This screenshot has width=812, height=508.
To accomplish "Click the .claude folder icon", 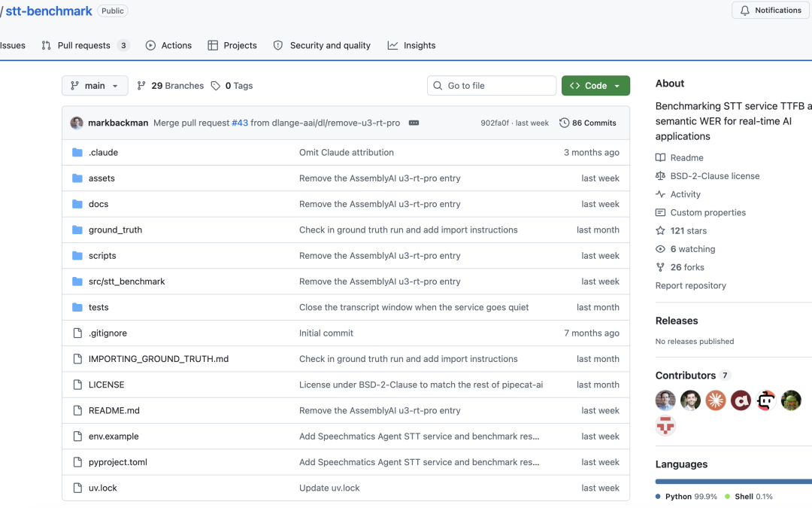I will point(77,152).
